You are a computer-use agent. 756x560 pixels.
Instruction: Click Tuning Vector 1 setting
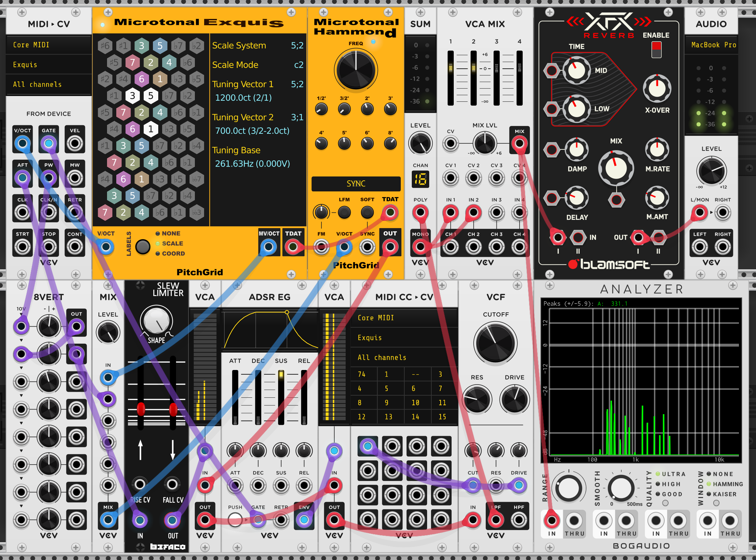pyautogui.click(x=258, y=90)
